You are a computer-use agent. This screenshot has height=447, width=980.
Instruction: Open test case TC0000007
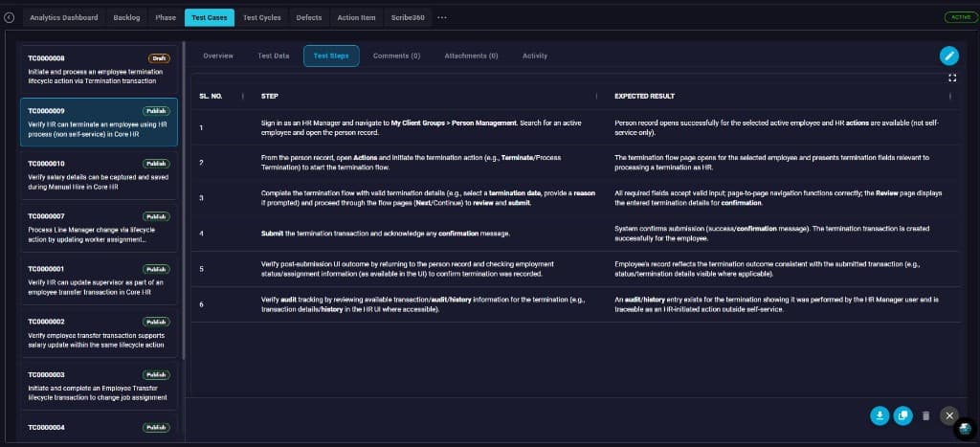click(x=99, y=227)
